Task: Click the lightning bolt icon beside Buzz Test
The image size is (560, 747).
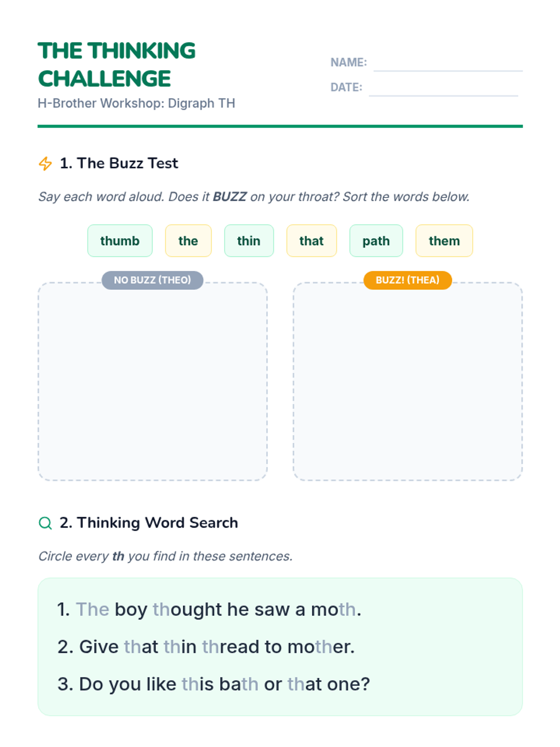Action: (45, 163)
